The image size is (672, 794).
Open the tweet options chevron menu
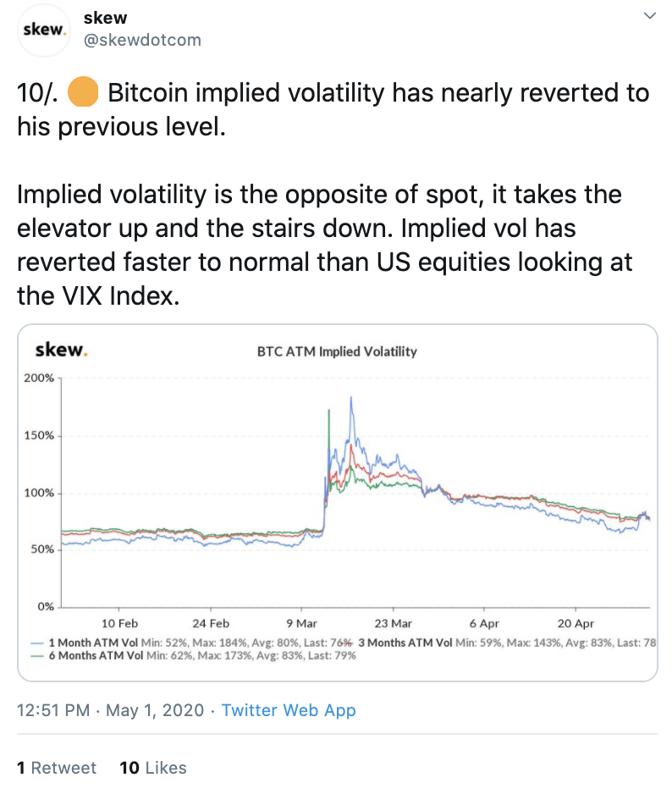tap(650, 16)
